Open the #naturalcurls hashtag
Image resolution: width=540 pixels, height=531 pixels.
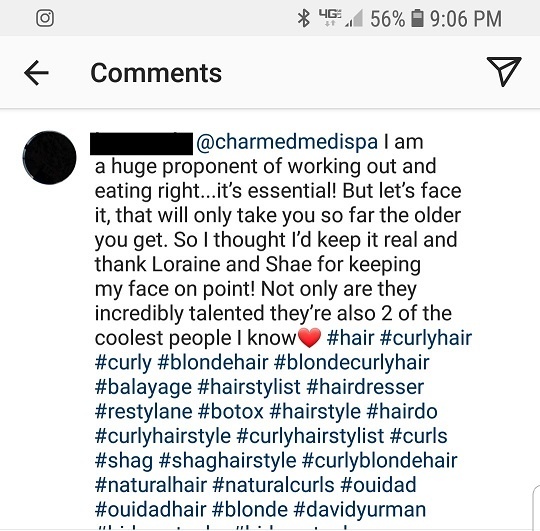tap(273, 485)
